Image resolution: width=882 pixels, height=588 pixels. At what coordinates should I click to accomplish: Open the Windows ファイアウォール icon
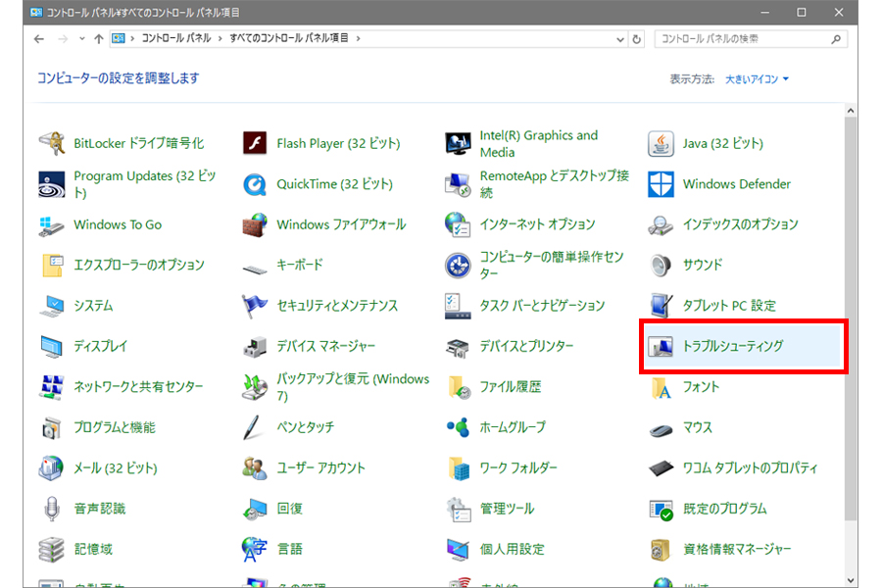tap(255, 224)
